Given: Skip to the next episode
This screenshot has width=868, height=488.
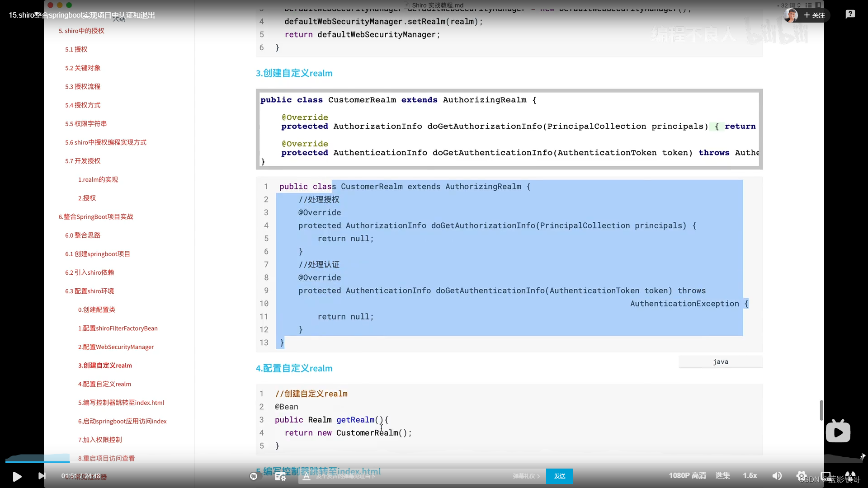Looking at the screenshot, I should (x=42, y=476).
